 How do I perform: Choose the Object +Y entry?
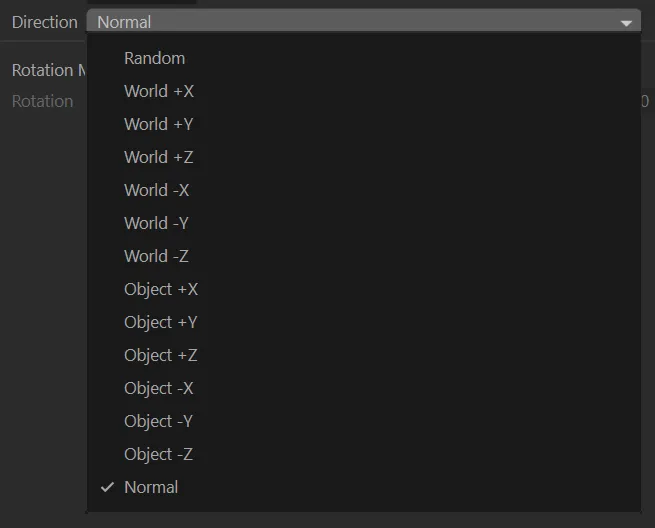161,322
